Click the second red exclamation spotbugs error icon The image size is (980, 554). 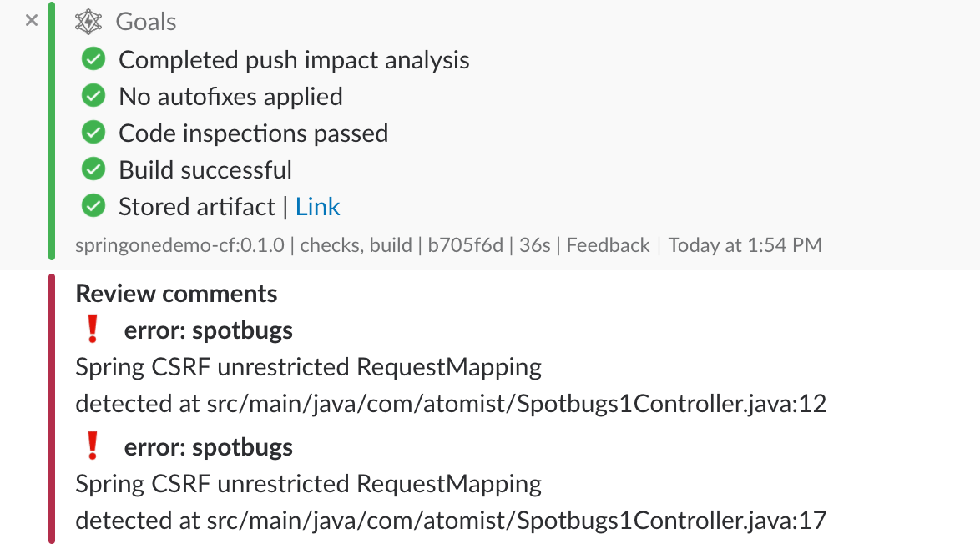(93, 446)
